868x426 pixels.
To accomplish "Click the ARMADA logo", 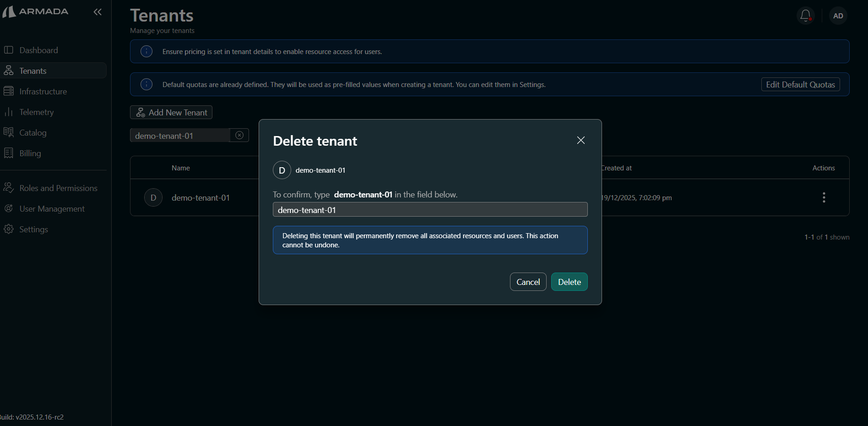I will (x=36, y=11).
